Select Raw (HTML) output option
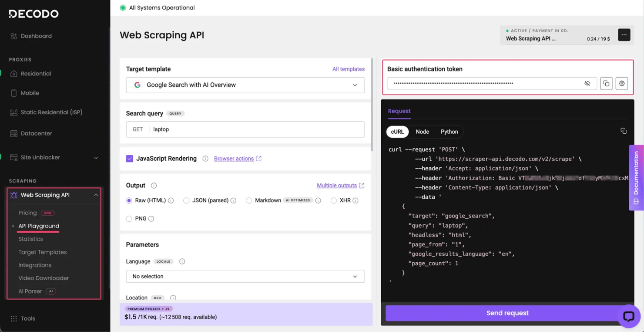Screen dimensions: 644x332 pos(129,200)
